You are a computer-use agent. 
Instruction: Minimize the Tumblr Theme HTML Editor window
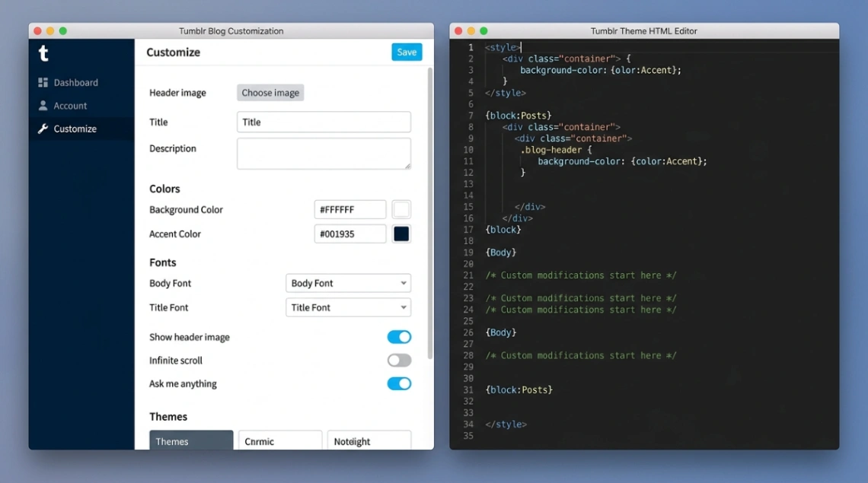[x=471, y=31]
